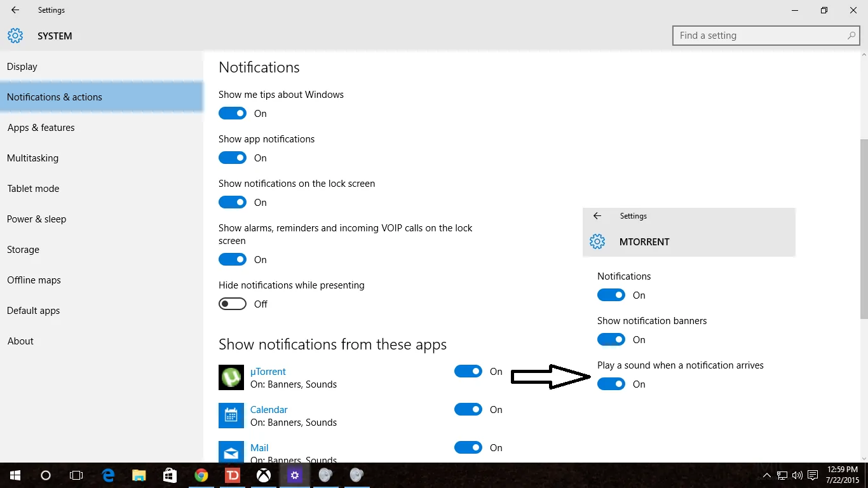This screenshot has width=868, height=488.
Task: Click the vertical scrollbar of settings page
Action: tap(863, 229)
